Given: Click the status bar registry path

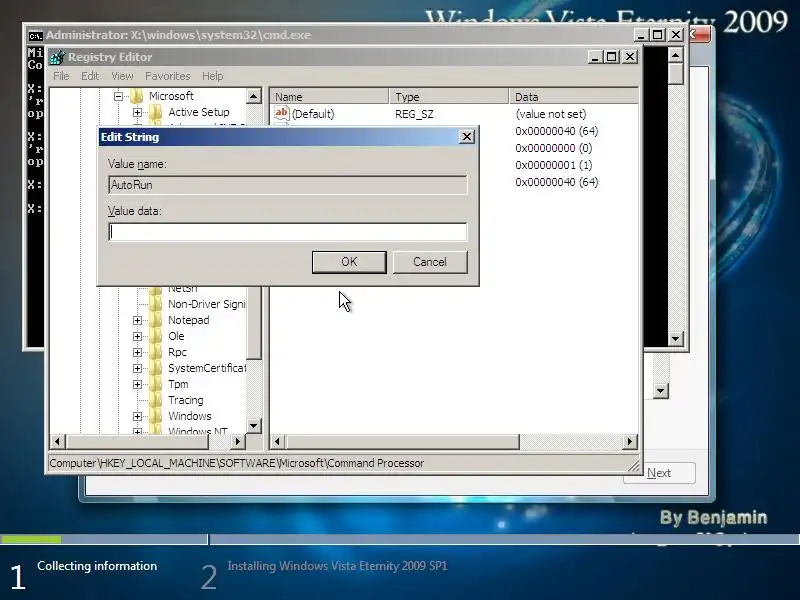Looking at the screenshot, I should tap(236, 463).
